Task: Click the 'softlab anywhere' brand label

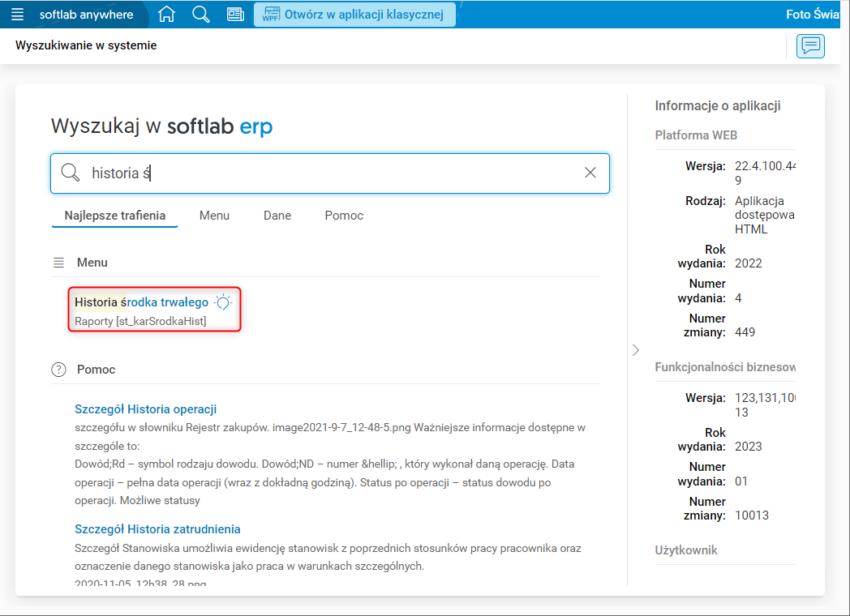Action: 86,15
